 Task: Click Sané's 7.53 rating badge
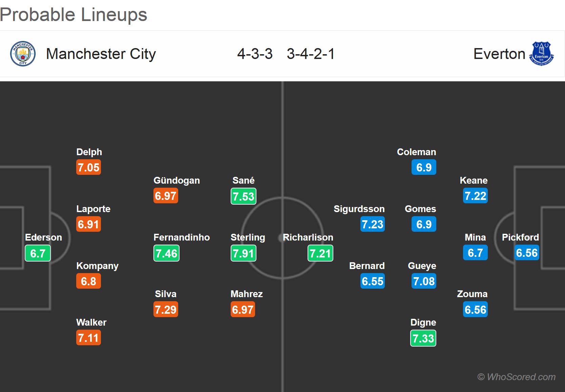tap(243, 196)
